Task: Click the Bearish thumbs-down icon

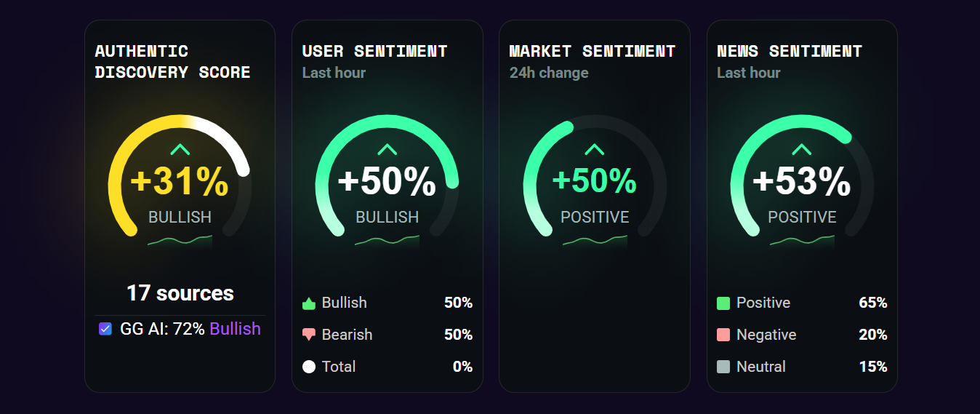Action: click(x=309, y=335)
